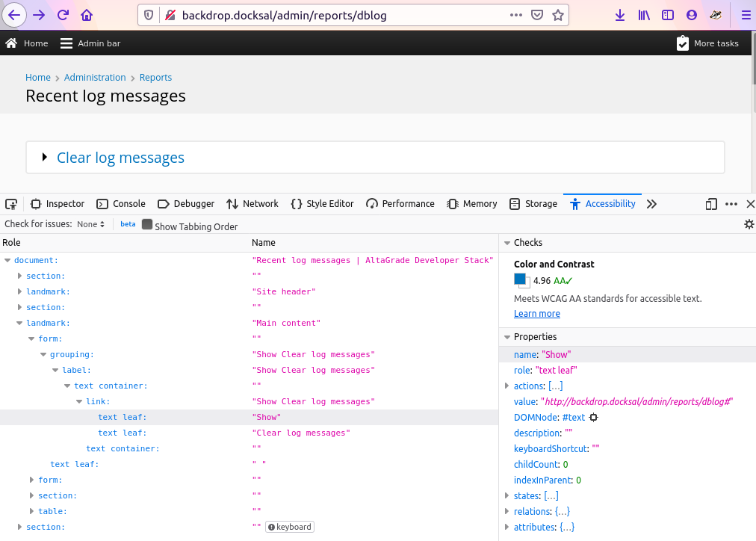Switch to the Console tab
The width and height of the screenshot is (756, 541).
[121, 204]
